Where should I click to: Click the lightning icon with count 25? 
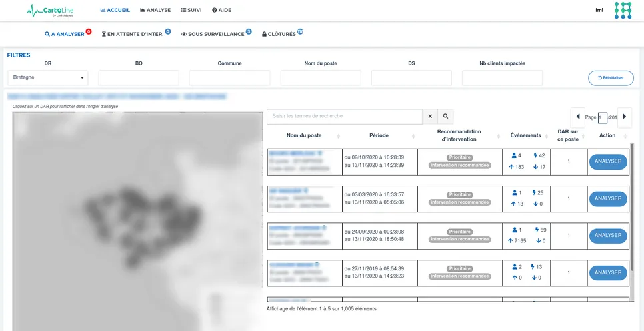click(x=534, y=192)
